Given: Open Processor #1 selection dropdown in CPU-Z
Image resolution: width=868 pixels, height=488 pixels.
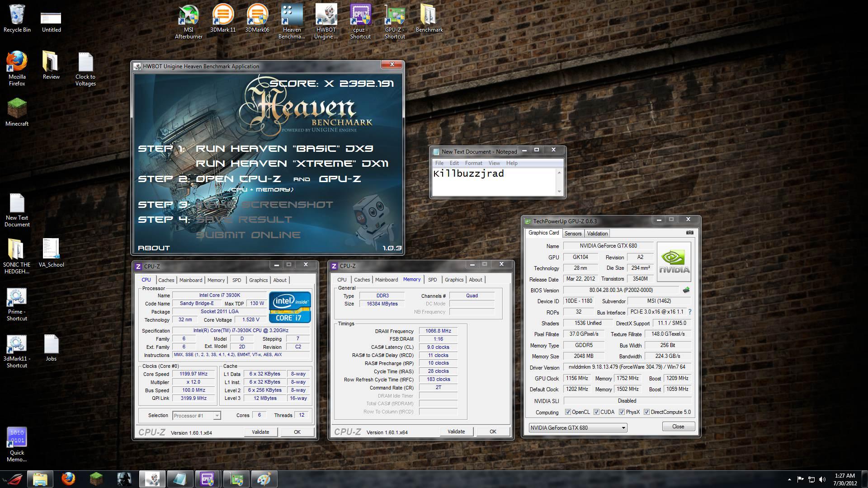Looking at the screenshot, I should pos(196,415).
